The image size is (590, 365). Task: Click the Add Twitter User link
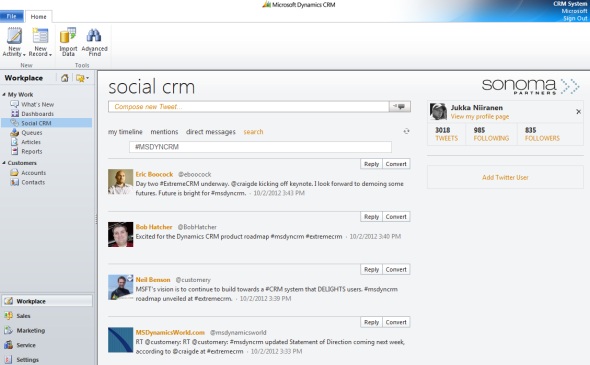505,177
